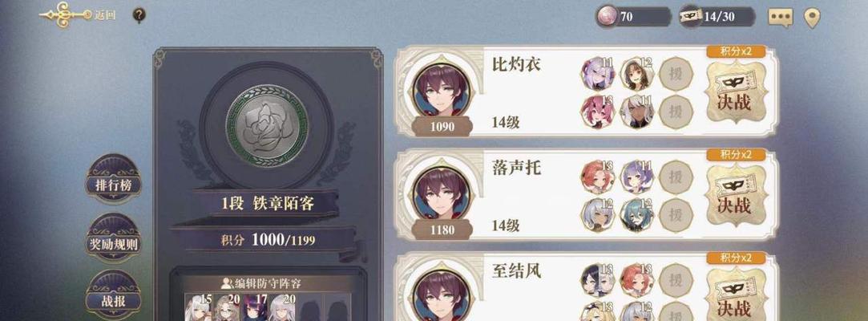Screen dimensions: 868x321
Task: Click 比灼衣's player avatar portrait
Action: (441, 91)
